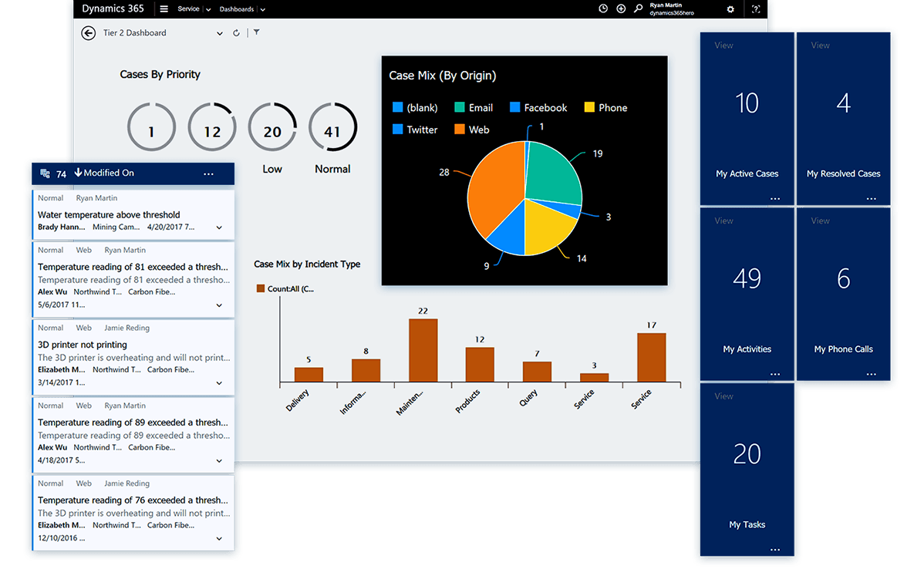Click the Dynamics 365 brand label

point(113,8)
